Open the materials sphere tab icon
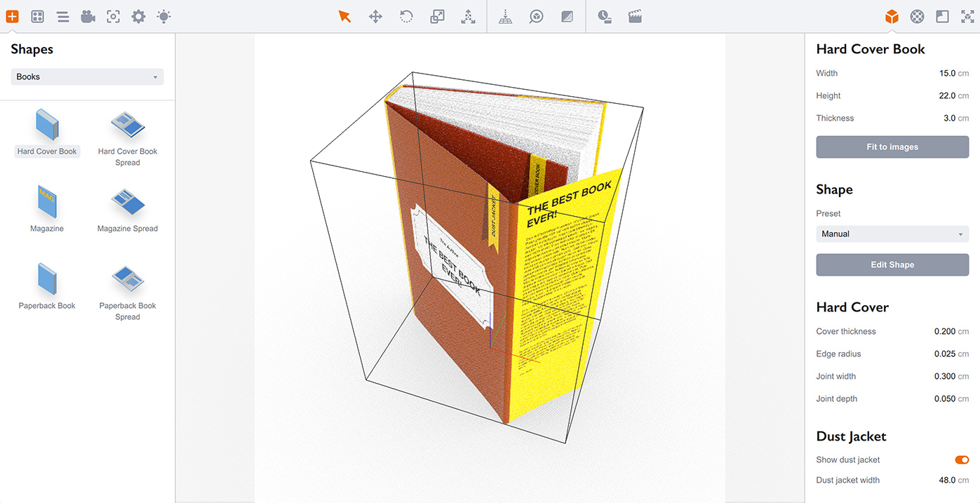 (x=917, y=16)
